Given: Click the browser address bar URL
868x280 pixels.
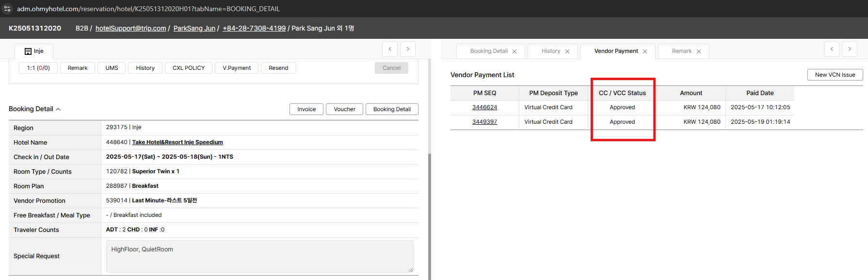Looking at the screenshot, I should pos(148,9).
